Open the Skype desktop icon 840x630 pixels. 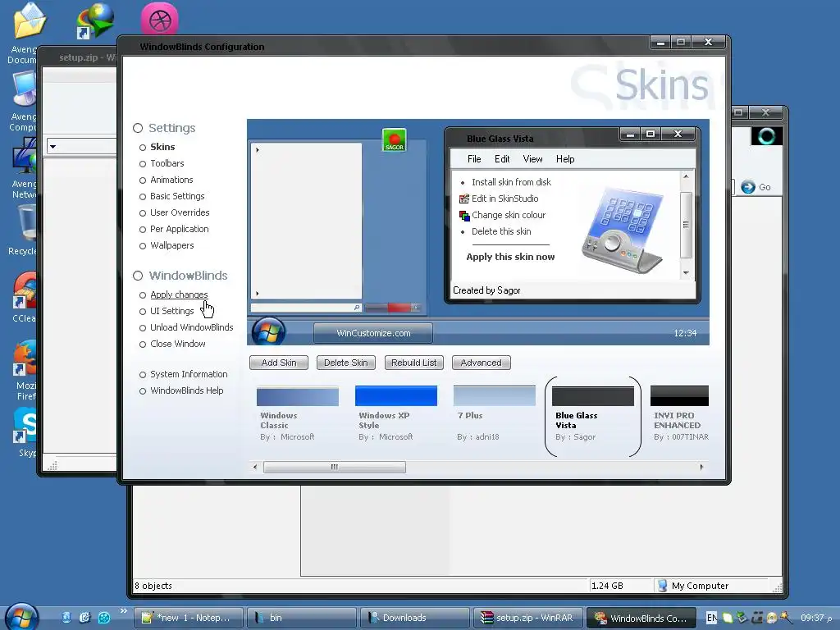[x=24, y=433]
